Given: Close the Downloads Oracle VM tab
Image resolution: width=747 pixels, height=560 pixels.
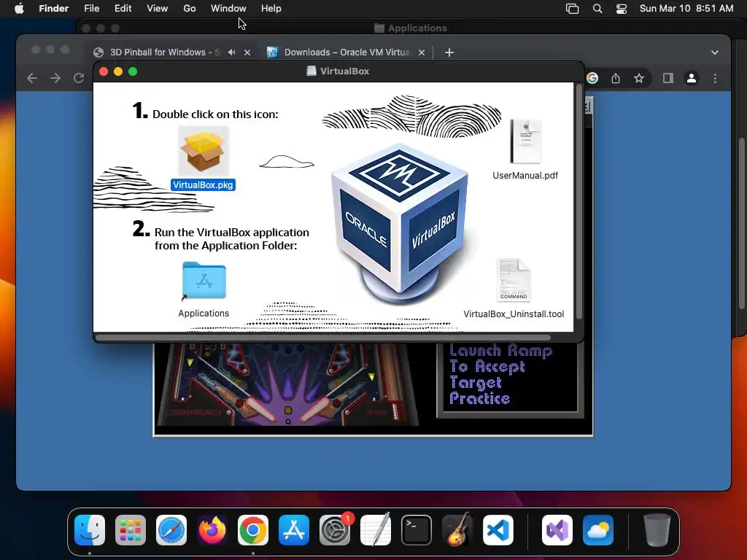Looking at the screenshot, I should click(422, 52).
